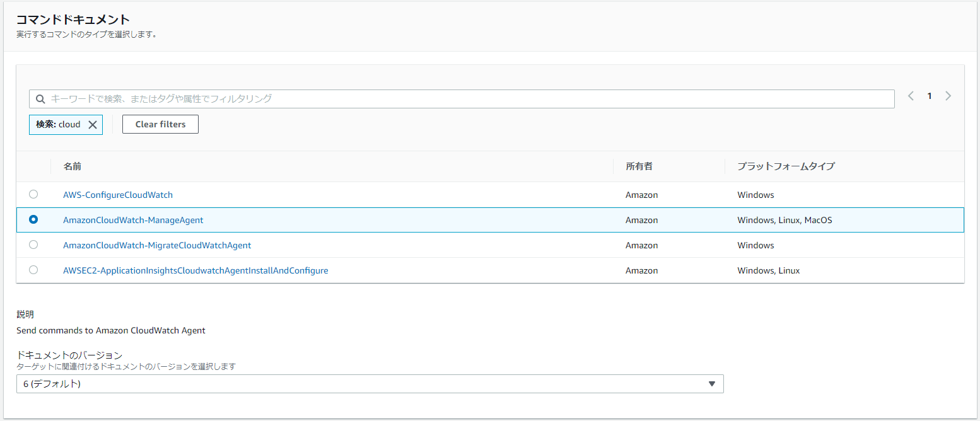
Task: Click Amazon owner in the MigrateCloudWatchAgent row
Action: (x=641, y=245)
